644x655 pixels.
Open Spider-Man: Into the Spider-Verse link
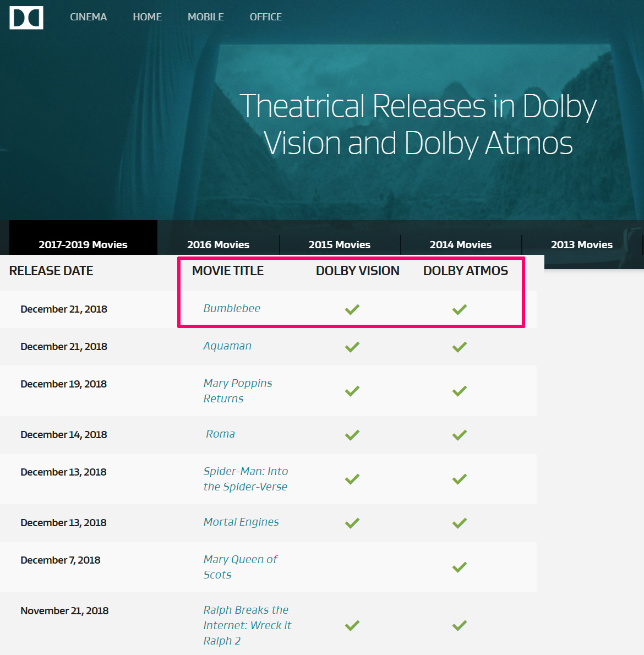(x=245, y=479)
